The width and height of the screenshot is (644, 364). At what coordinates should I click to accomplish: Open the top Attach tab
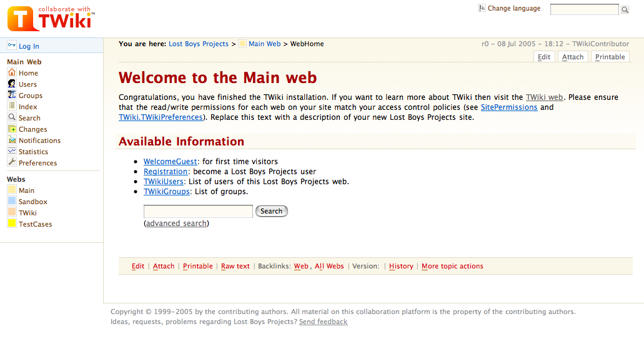572,57
